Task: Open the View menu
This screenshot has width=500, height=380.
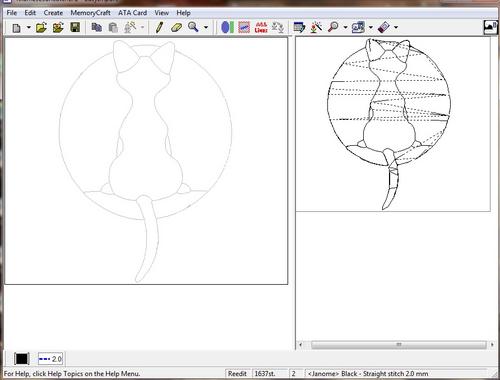Action: (162, 13)
